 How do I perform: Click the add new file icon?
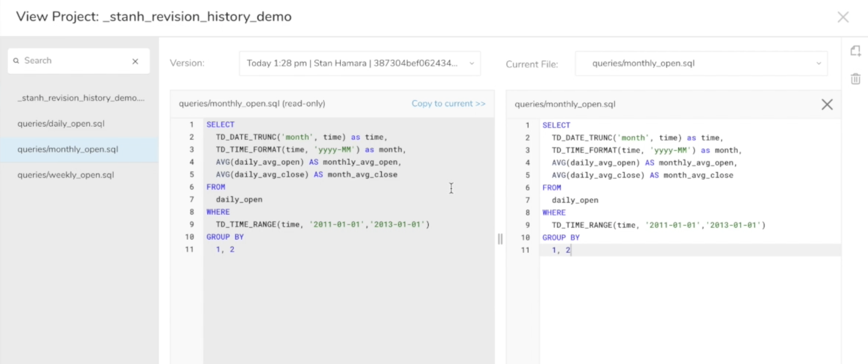pos(855,51)
